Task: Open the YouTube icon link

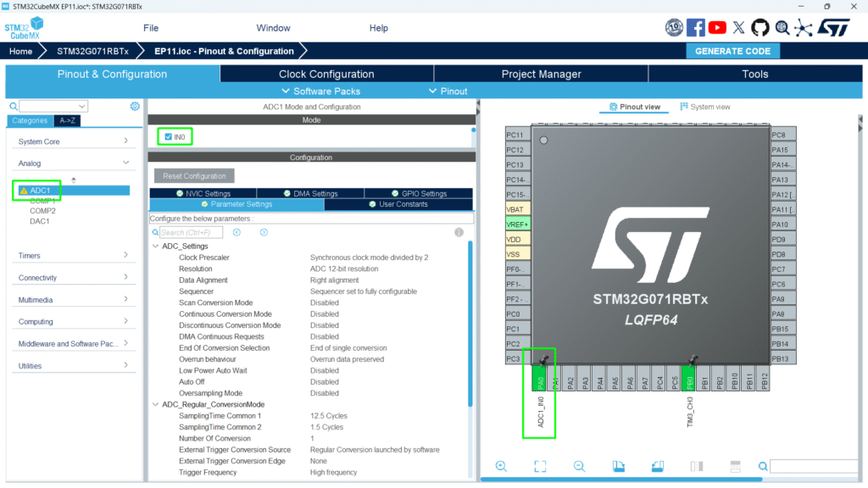Action: [x=717, y=28]
